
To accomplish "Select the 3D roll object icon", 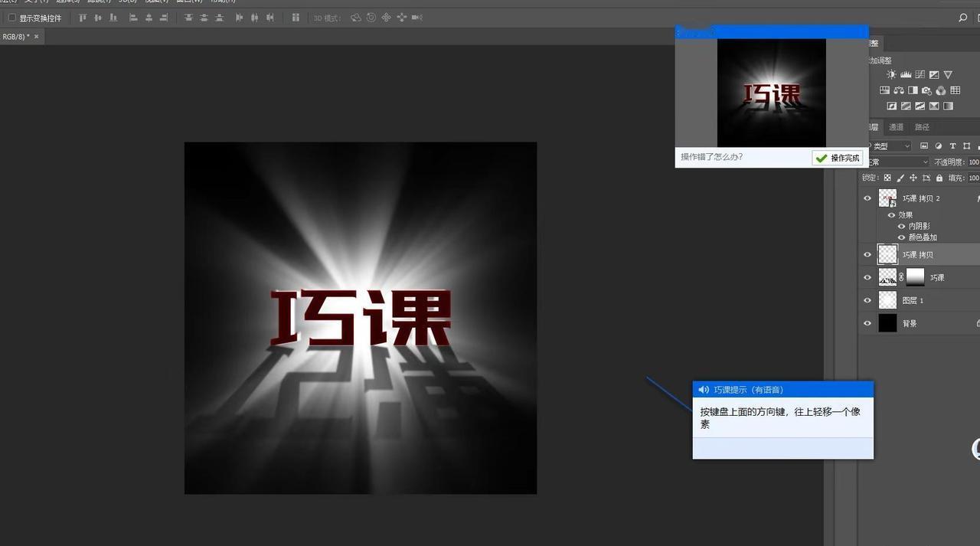I will (x=371, y=18).
